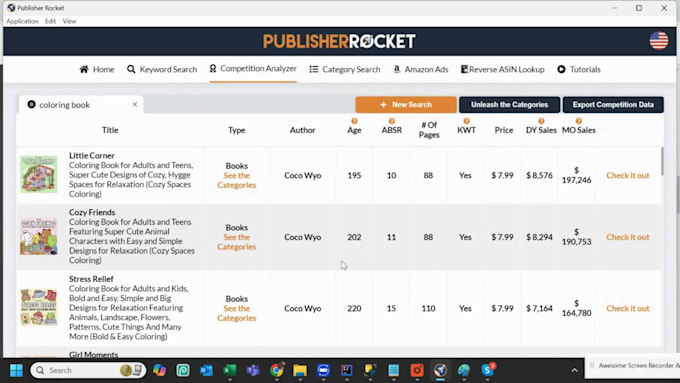Click the Title column header

tap(110, 130)
